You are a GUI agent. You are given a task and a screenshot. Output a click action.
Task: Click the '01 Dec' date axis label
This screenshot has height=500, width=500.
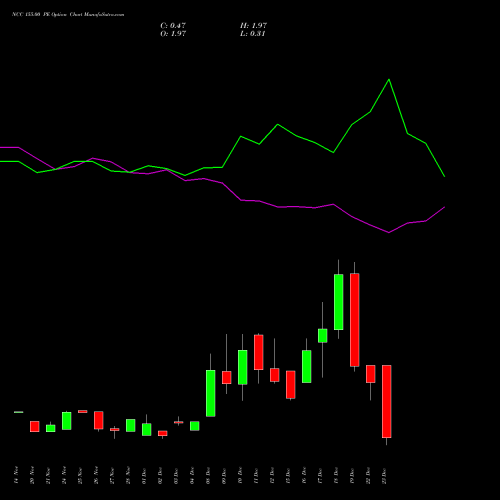tap(144, 475)
